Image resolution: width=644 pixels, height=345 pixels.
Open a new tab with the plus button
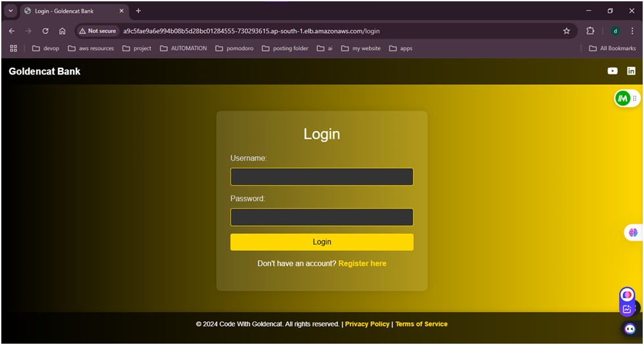(x=138, y=11)
